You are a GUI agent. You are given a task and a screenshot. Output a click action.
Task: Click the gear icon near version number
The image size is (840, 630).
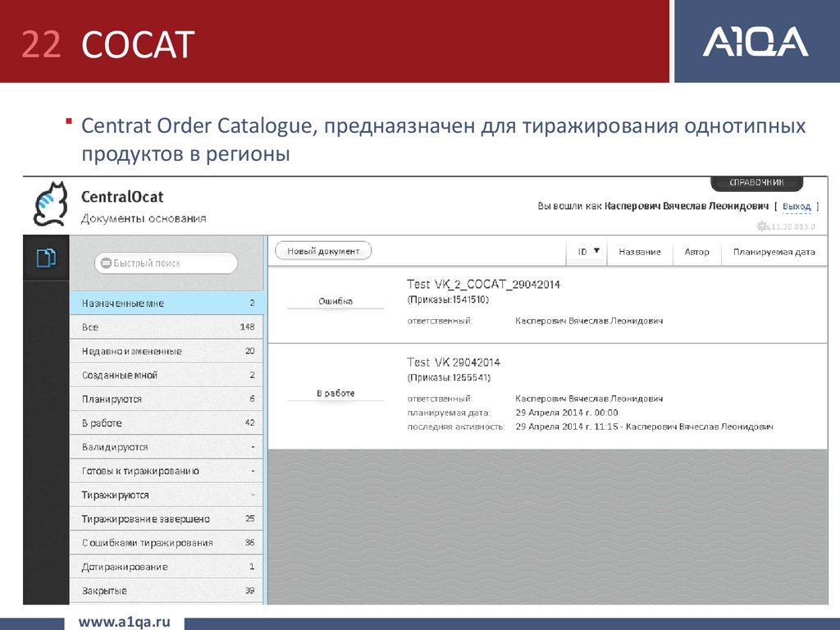762,226
